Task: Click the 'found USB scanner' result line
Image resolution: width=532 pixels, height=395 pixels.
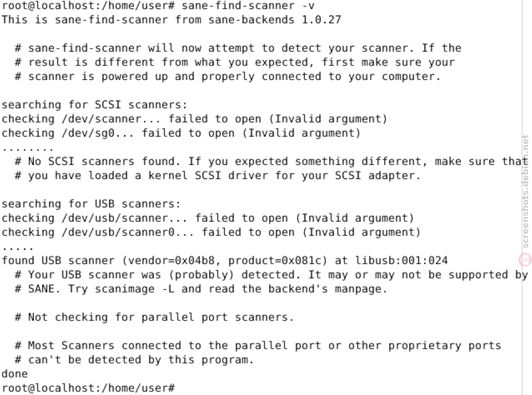Action: pyautogui.click(x=225, y=261)
